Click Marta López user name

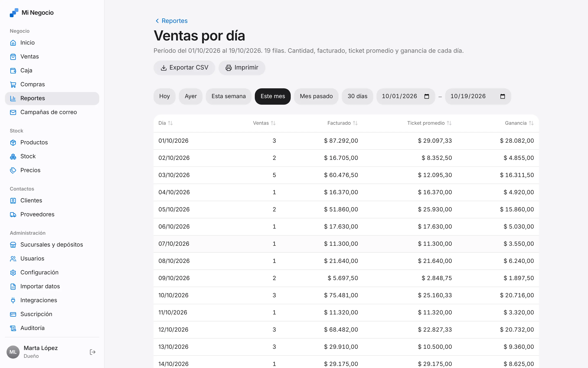click(x=41, y=348)
